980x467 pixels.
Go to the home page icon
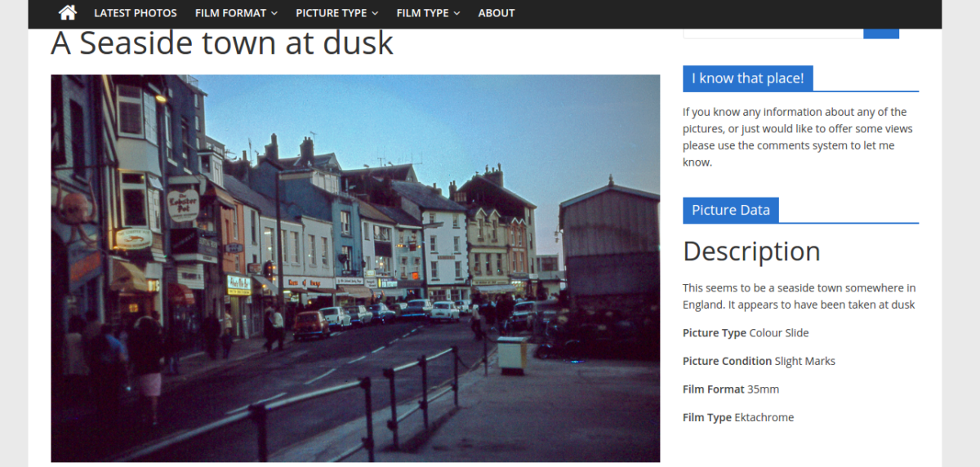(68, 12)
